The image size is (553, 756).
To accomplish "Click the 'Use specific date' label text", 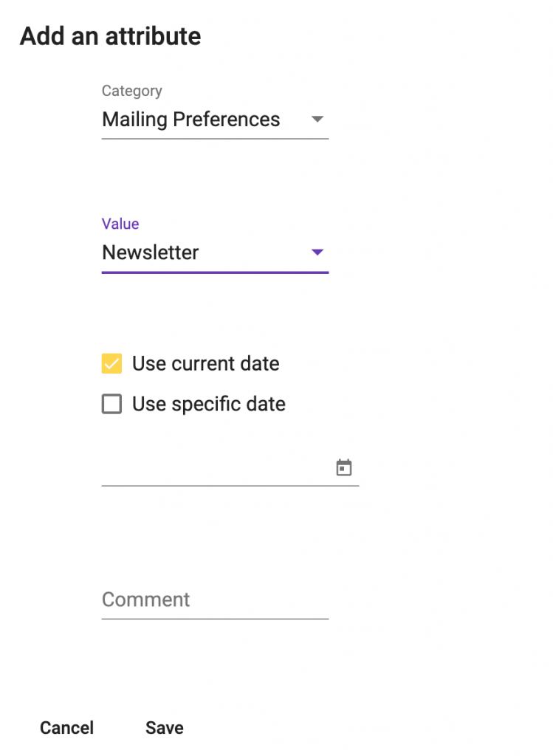I will point(209,404).
